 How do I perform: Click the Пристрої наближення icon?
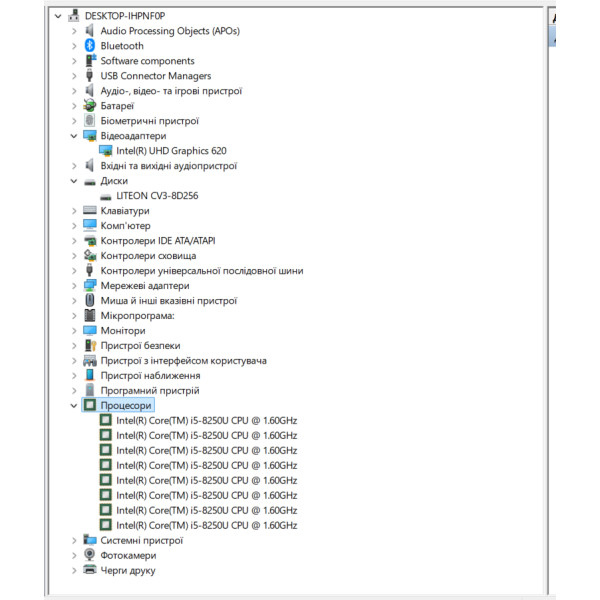point(90,375)
